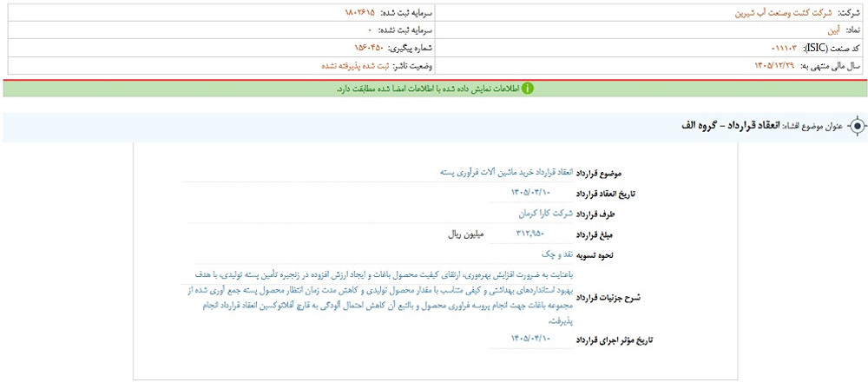
Task: Click label شرح جزئیات قرارداد
Action: tap(608, 298)
